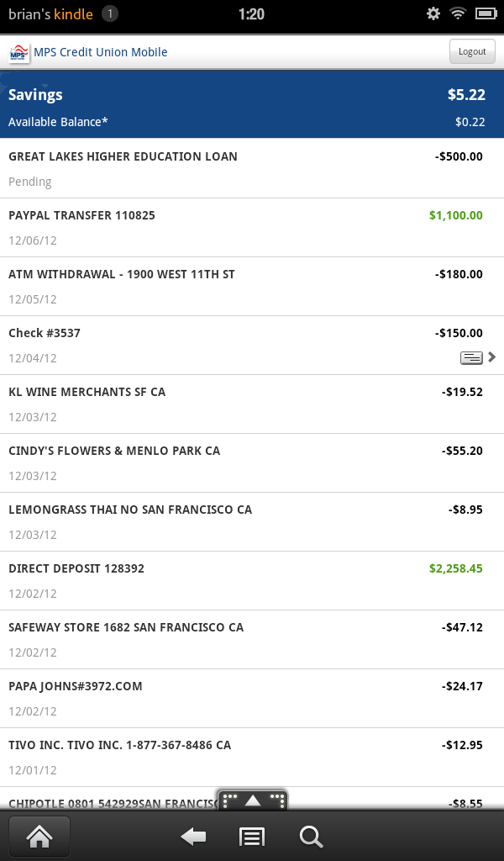
Task: Tap the Wi-Fi status icon
Action: 458,13
